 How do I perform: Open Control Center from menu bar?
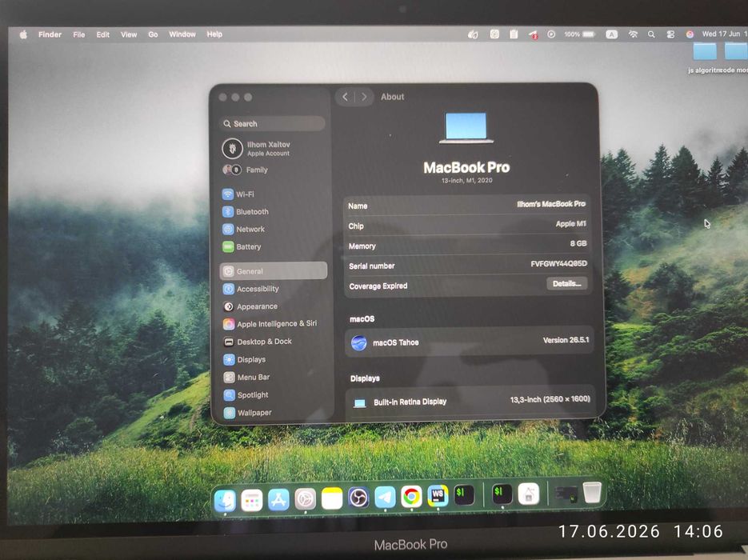tap(670, 34)
